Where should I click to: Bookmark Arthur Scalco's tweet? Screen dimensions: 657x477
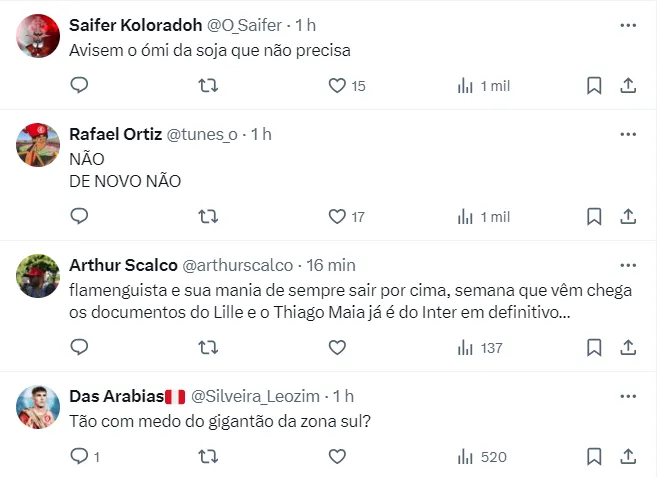coord(594,348)
